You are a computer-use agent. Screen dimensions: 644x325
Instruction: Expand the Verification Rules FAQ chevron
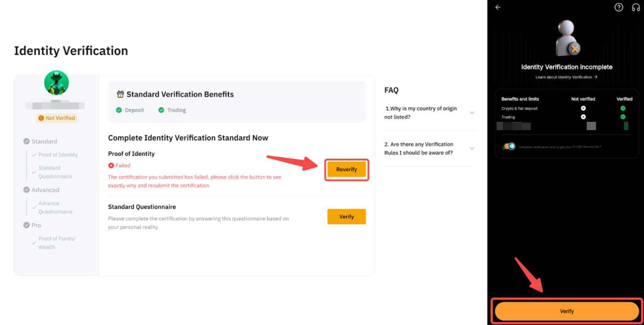[472, 148]
